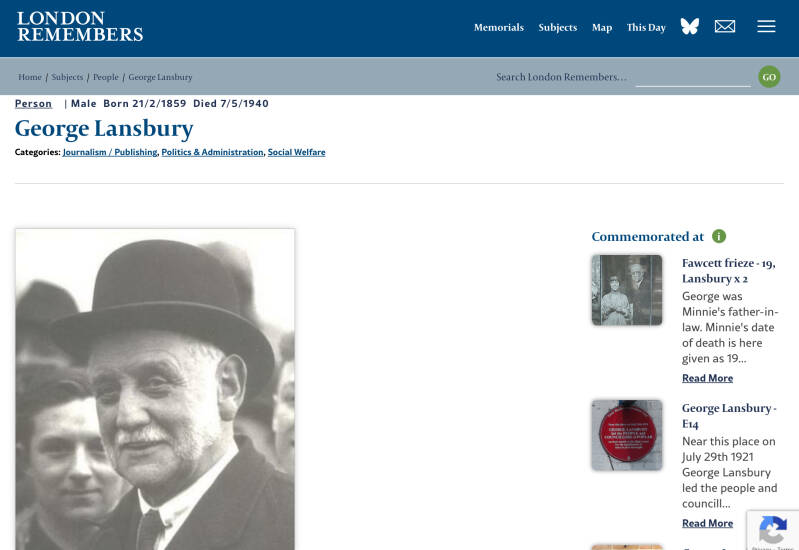Select Map in the top navigation
The image size is (799, 550).
tap(602, 28)
